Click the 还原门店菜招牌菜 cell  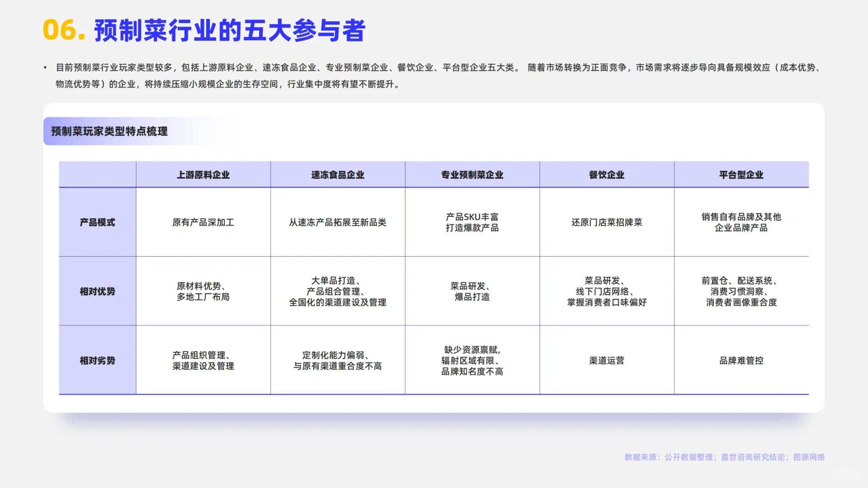click(606, 222)
